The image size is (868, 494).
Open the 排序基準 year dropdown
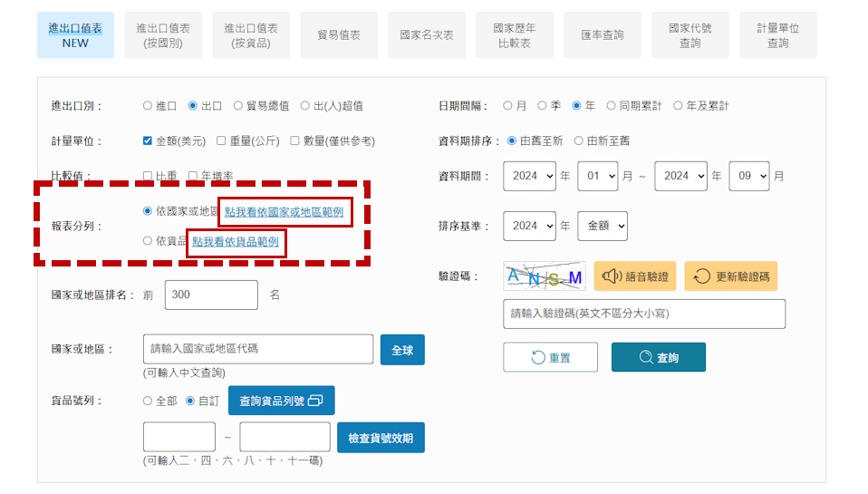pyautogui.click(x=529, y=226)
